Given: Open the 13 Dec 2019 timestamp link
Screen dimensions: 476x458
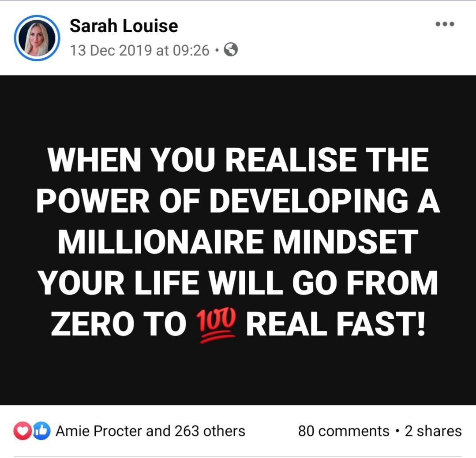Looking at the screenshot, I should [111, 50].
